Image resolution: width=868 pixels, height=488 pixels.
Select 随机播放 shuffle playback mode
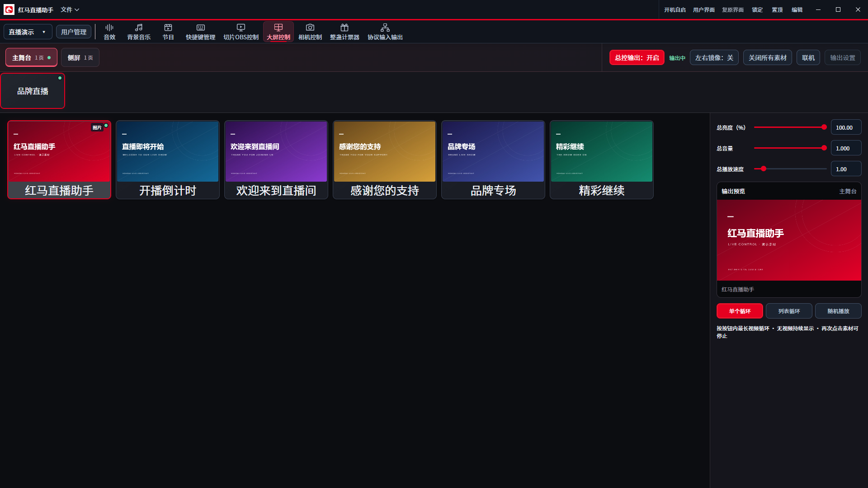pos(838,311)
